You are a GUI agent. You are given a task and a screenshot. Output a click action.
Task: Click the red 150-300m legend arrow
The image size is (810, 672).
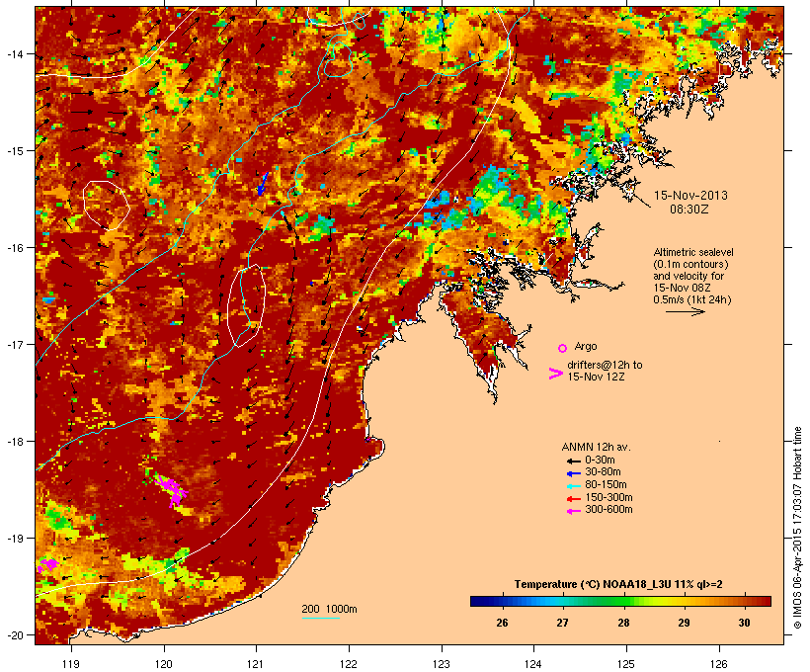574,499
